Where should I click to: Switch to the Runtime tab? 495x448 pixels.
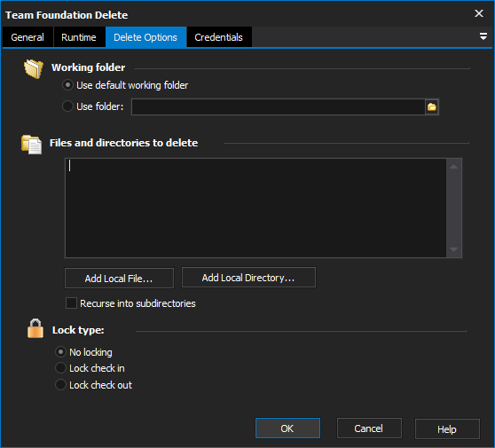(x=79, y=37)
